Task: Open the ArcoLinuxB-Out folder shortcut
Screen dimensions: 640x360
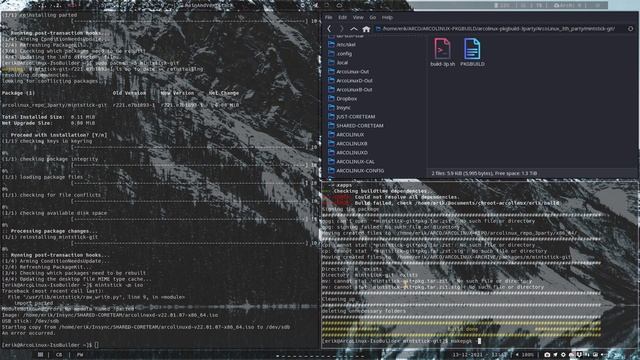Action: [350, 89]
